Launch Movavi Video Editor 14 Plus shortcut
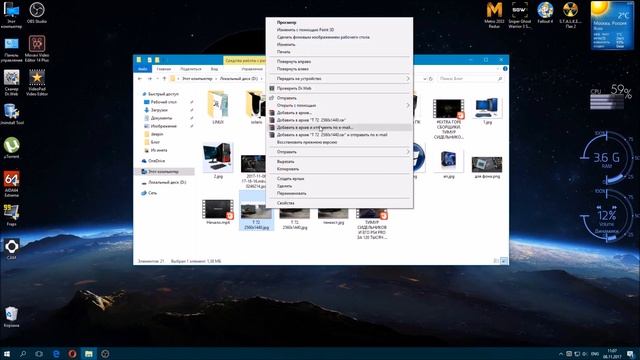Viewport: 640px width, 360px height. pyautogui.click(x=37, y=49)
